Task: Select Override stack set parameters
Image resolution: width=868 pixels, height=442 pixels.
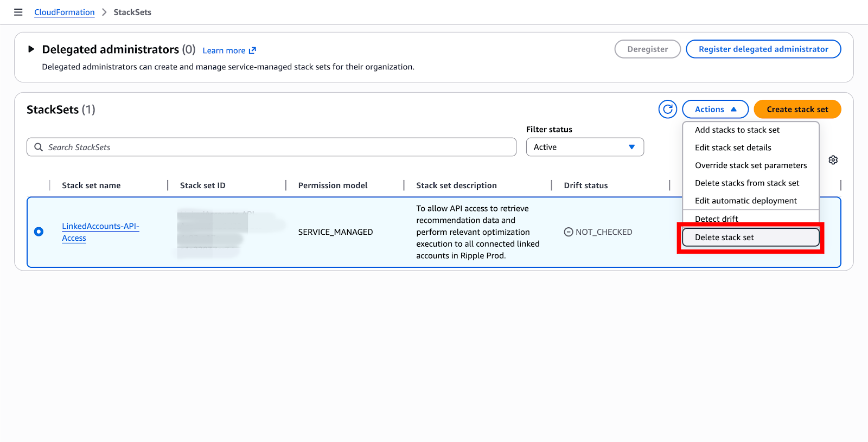Action: pyautogui.click(x=751, y=165)
